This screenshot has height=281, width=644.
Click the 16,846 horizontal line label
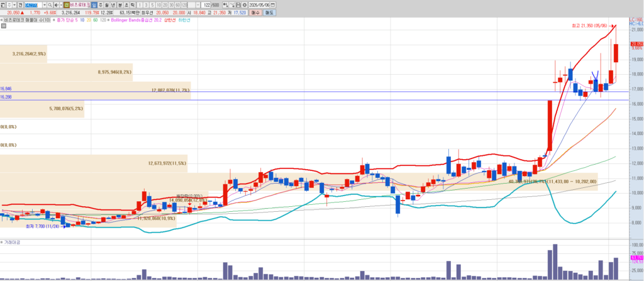tap(6, 89)
